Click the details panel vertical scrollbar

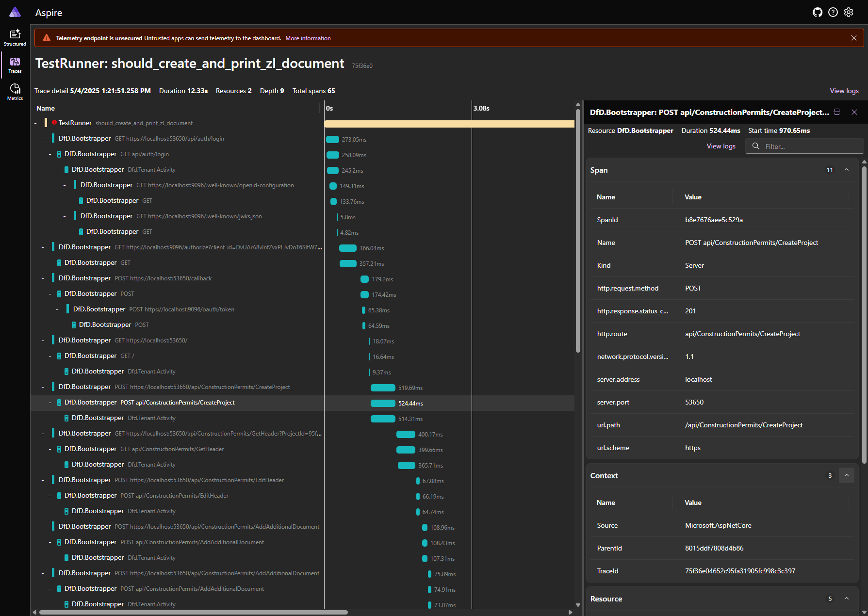[864, 314]
